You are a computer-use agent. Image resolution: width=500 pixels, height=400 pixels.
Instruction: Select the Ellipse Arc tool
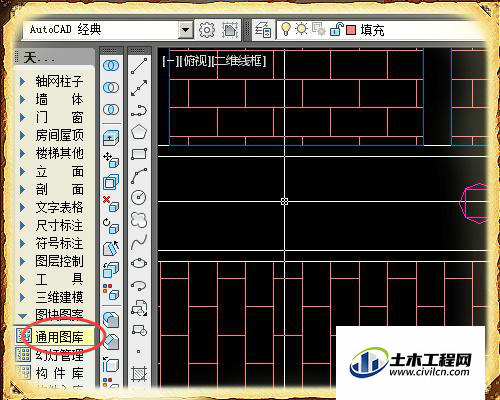(139, 286)
